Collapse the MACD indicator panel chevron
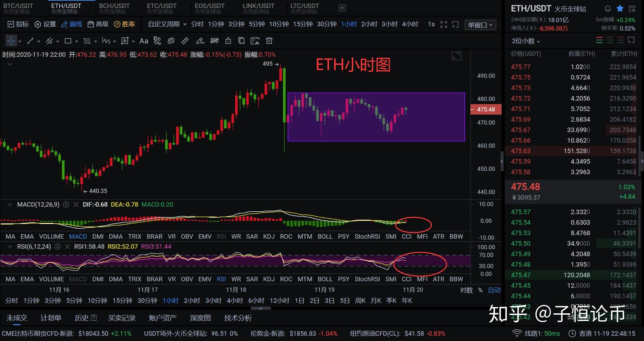The height and width of the screenshot is (341, 644). pyautogui.click(x=9, y=205)
